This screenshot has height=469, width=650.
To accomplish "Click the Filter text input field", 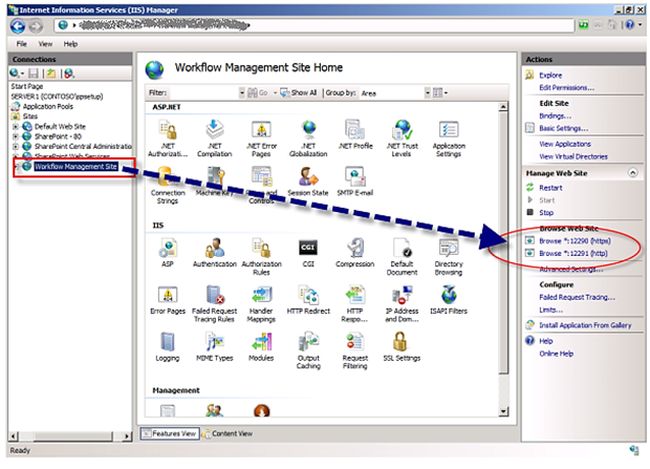I will pos(203,93).
